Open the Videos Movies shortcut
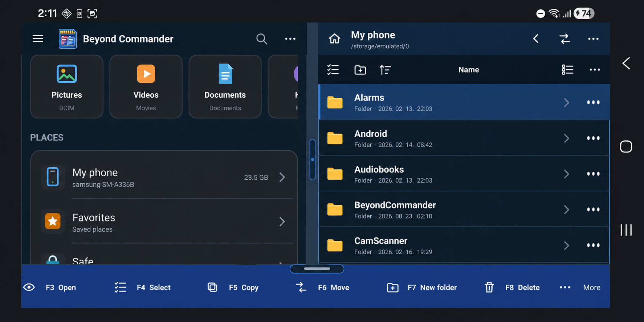 146,87
